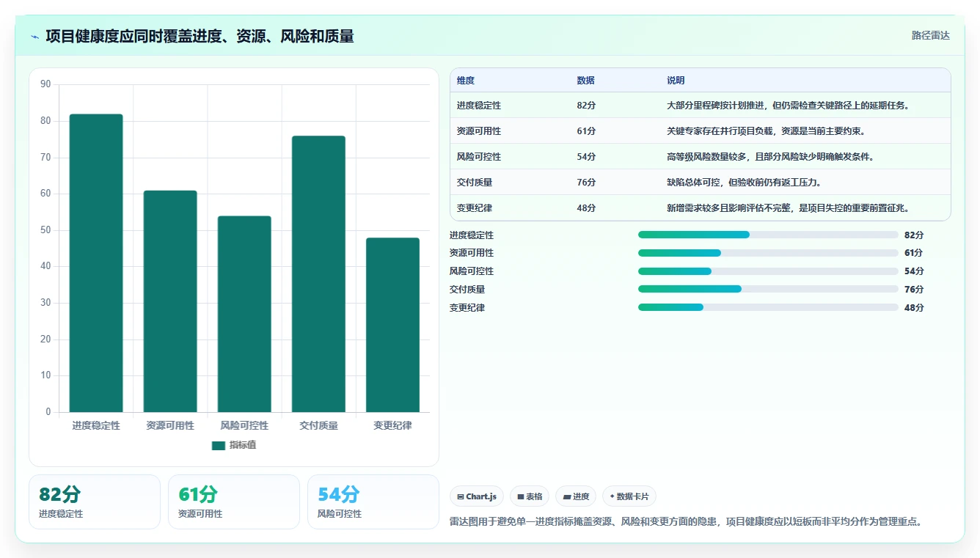Image resolution: width=980 pixels, height=558 pixels.
Task: Click the 数据卡片 tag chip
Action: coord(629,496)
